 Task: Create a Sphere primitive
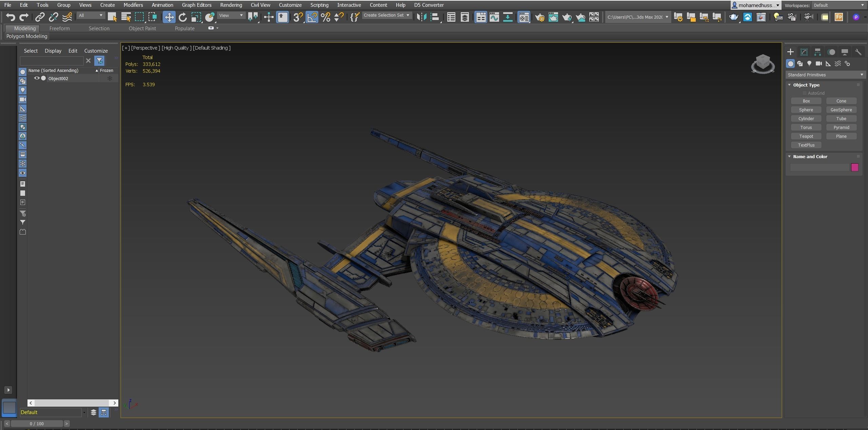coord(806,110)
